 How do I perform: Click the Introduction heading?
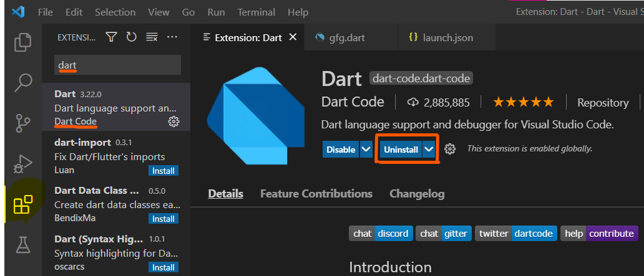(390, 267)
